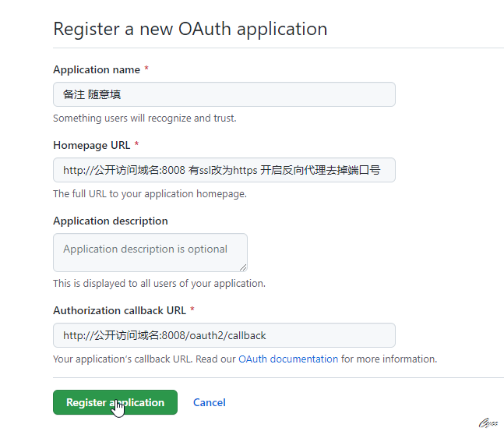Click the 'Register a new OAuth application' heading
Screen dimensions: 504x435
190,29
